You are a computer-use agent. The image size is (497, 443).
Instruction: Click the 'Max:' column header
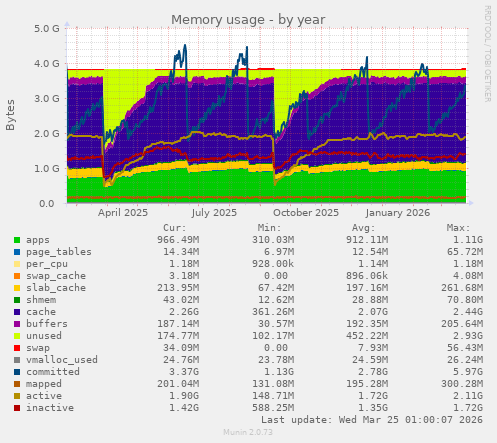(458, 228)
